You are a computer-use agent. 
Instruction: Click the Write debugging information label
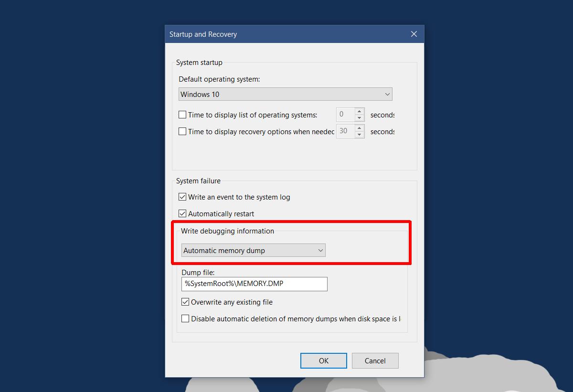coord(227,231)
